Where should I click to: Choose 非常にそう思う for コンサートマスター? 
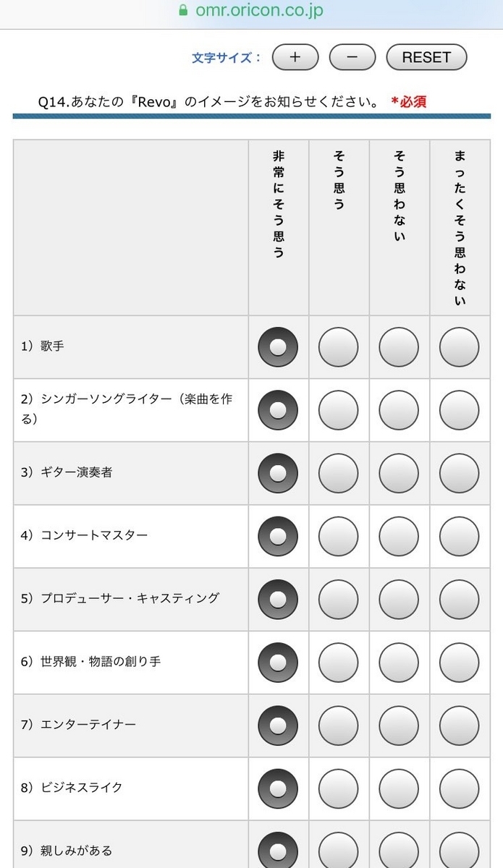(278, 536)
